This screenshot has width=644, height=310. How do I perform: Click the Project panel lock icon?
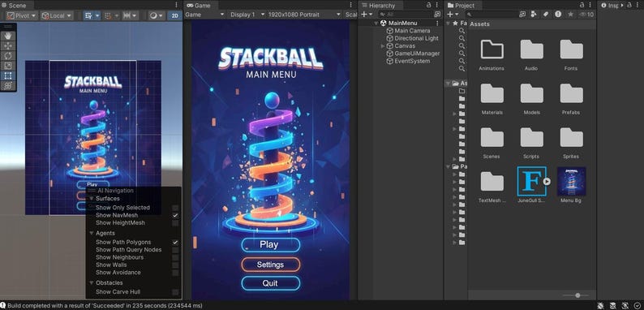(x=582, y=5)
